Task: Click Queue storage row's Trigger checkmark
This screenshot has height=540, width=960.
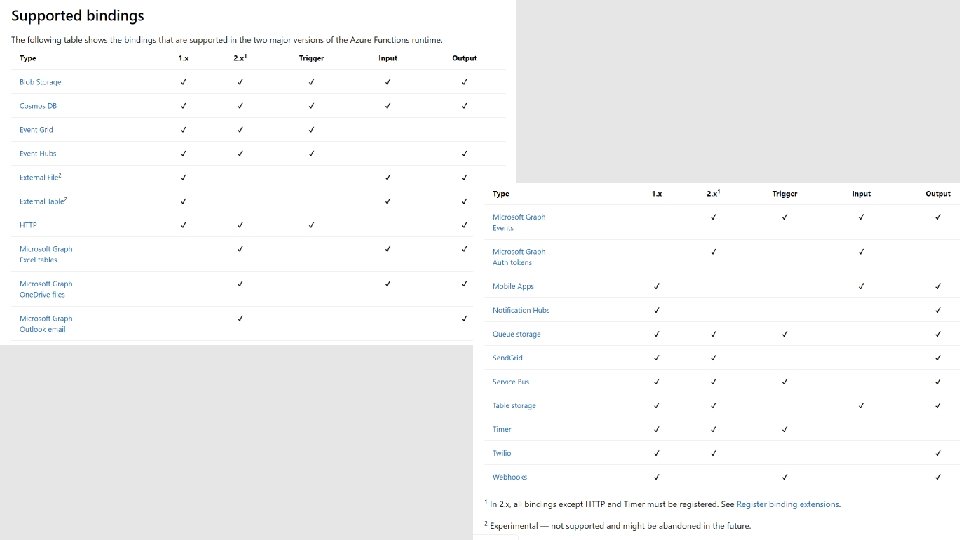Action: click(784, 334)
